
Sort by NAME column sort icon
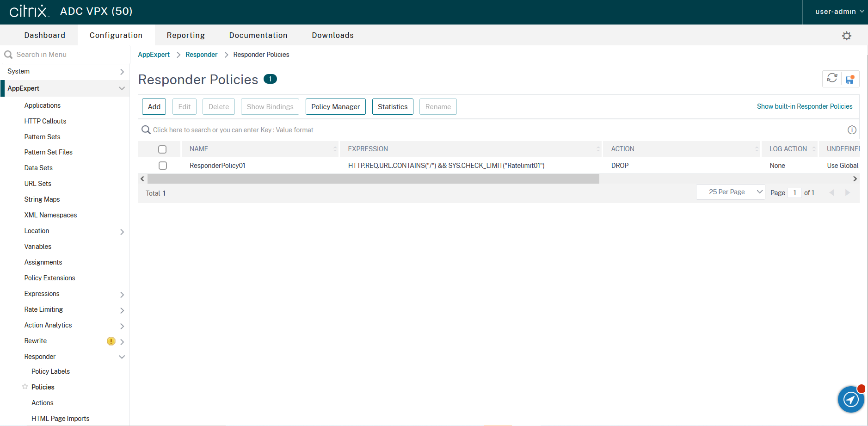(335, 149)
